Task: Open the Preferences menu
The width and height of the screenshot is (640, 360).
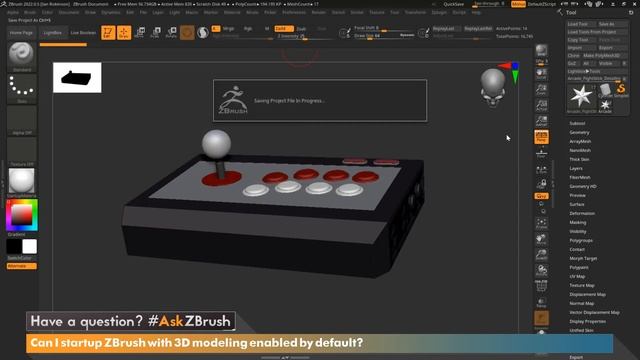Action: point(294,13)
